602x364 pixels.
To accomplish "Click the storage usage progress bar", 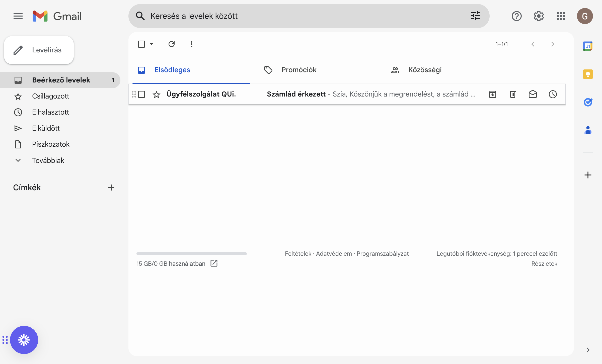I will [x=192, y=254].
